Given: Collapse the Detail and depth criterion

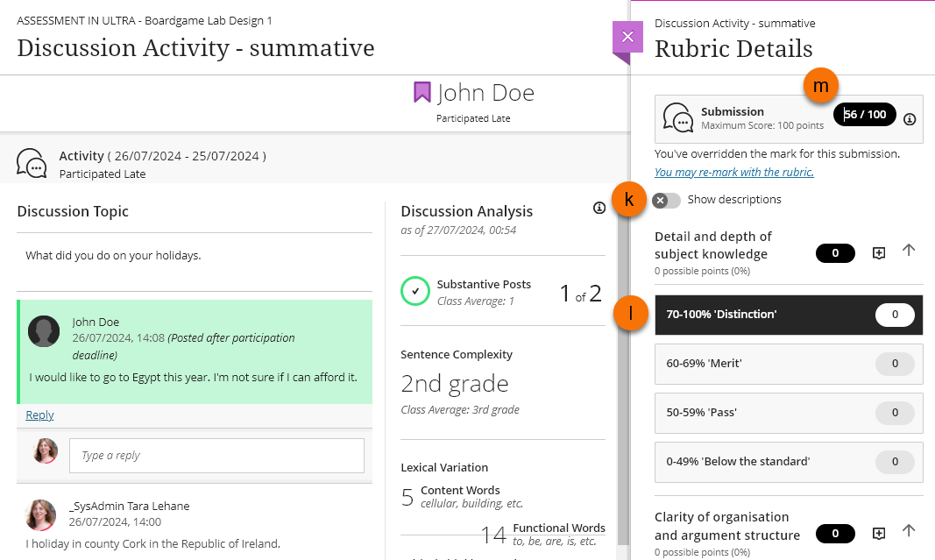Looking at the screenshot, I should [909, 251].
